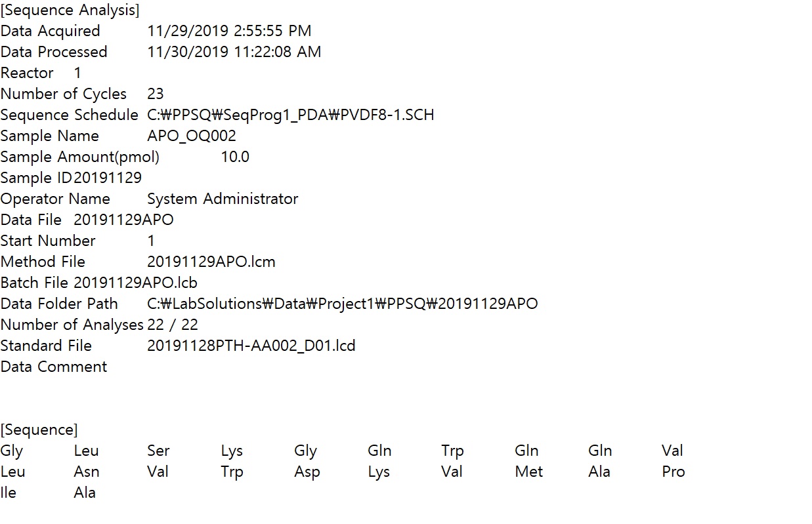Click the Pro residue in the sequence
Image resolution: width=812 pixels, height=524 pixels.
[x=673, y=472]
